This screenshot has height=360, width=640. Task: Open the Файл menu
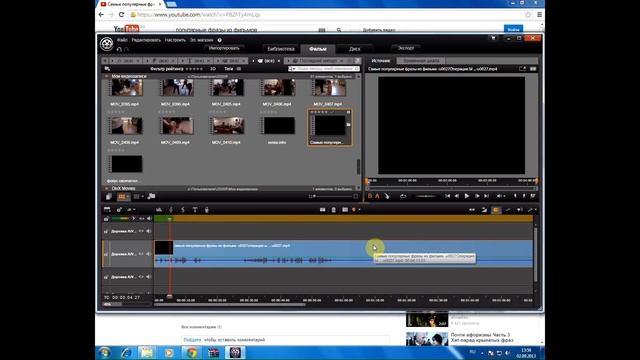click(x=122, y=40)
